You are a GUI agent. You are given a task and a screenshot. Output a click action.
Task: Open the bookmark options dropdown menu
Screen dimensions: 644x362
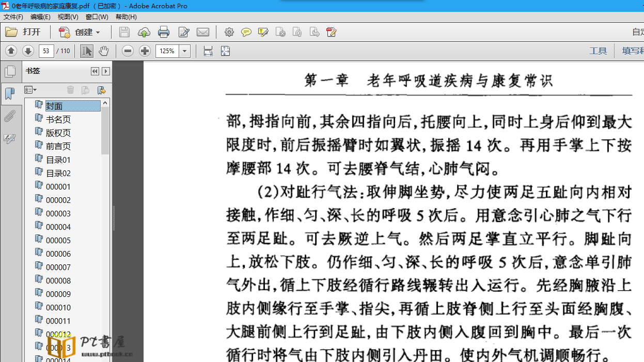tap(30, 90)
